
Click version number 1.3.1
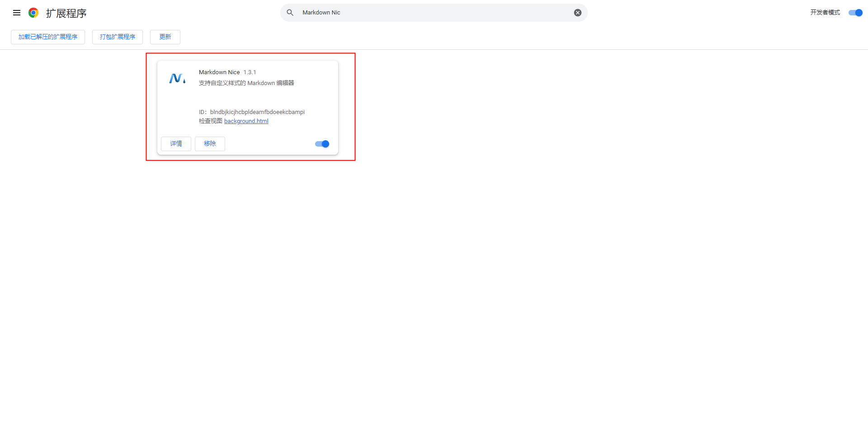coord(250,72)
